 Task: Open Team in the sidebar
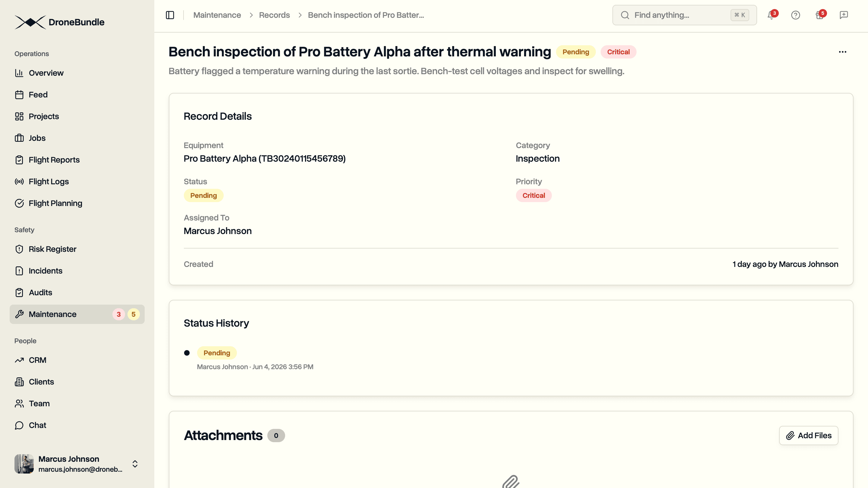(x=77, y=404)
